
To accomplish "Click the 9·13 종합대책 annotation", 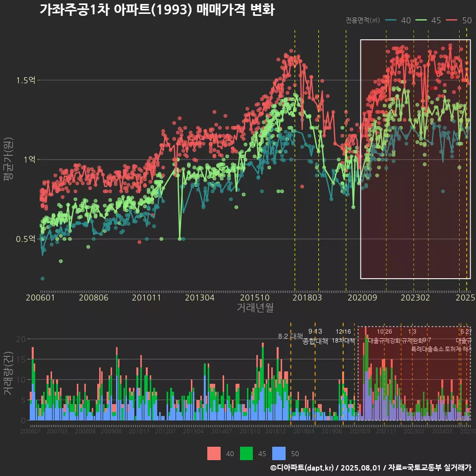I will [315, 336].
